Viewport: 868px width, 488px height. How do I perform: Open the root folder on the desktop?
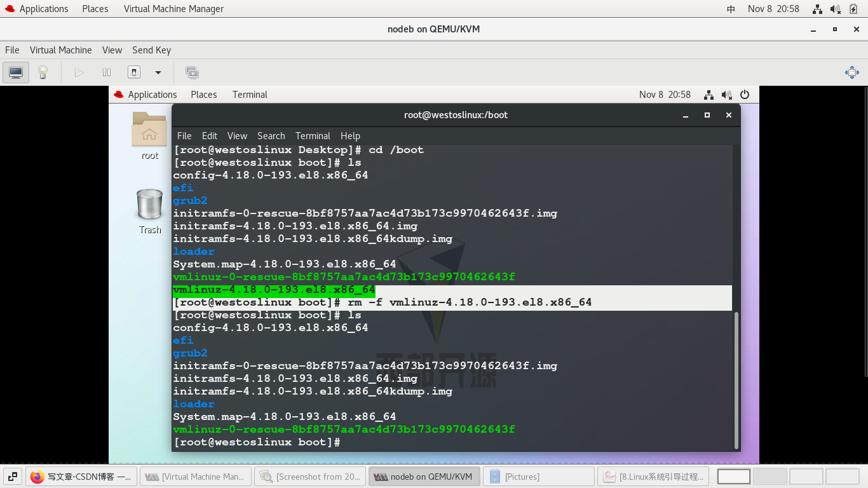[x=149, y=132]
